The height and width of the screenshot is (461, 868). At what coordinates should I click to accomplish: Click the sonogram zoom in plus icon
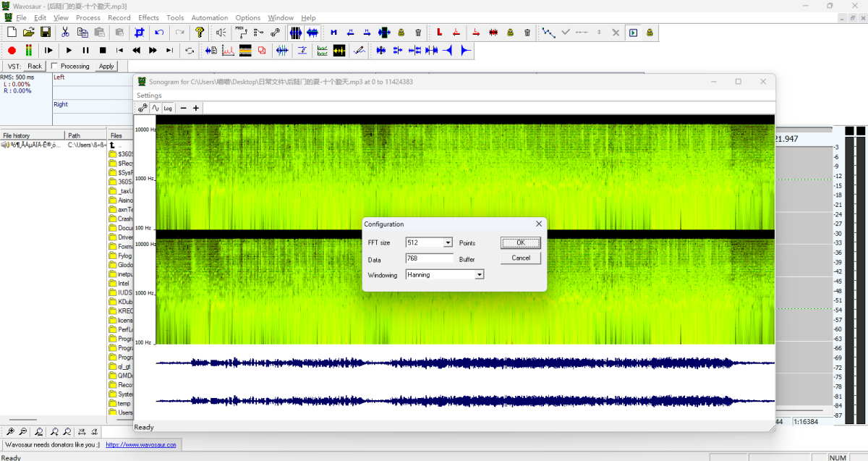click(x=195, y=108)
